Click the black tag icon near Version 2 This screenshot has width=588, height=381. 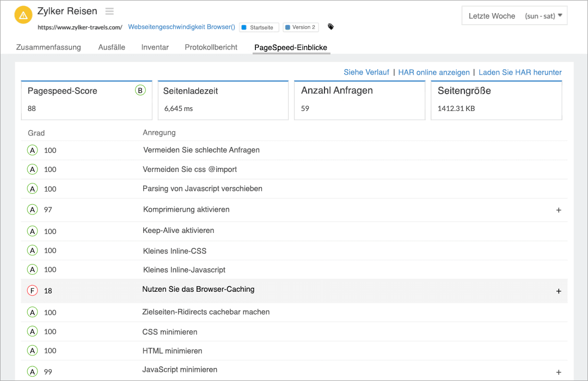[x=330, y=26]
